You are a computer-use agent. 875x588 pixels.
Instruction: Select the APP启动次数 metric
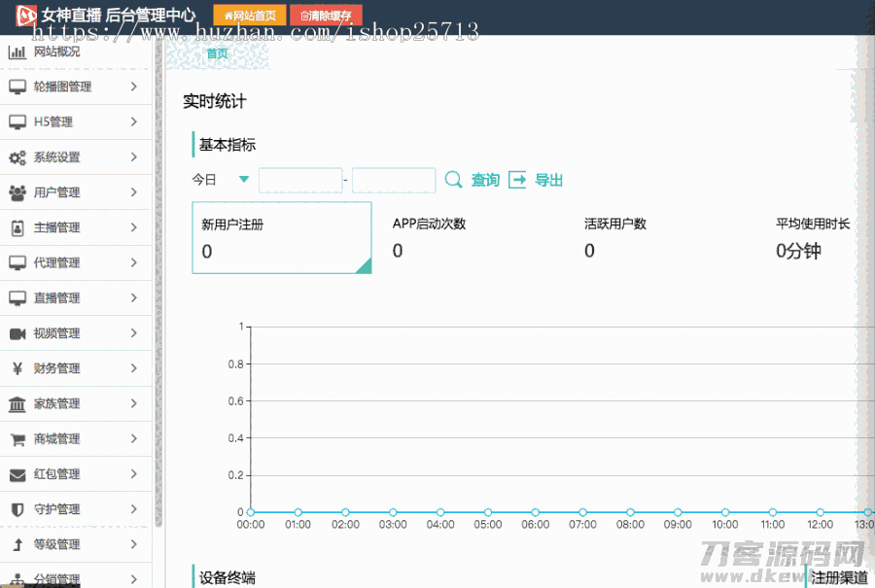(429, 238)
